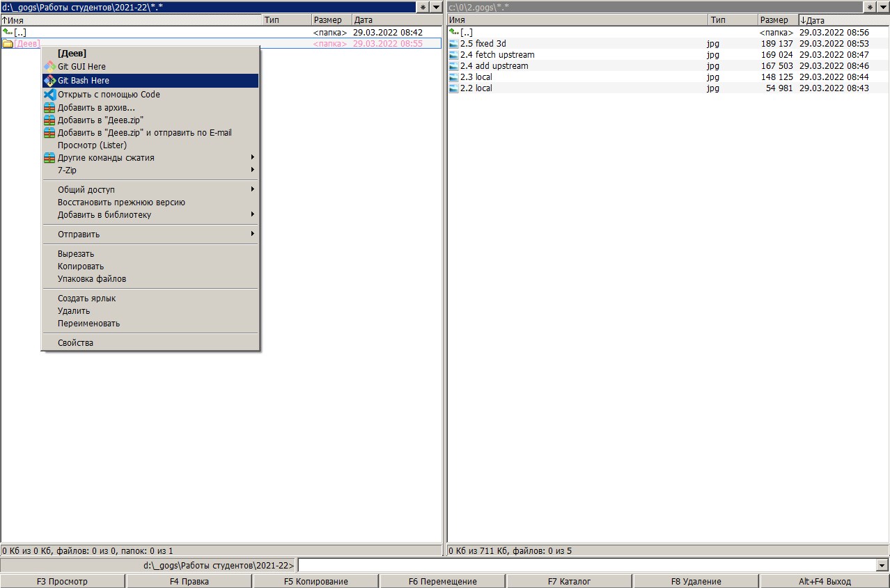The width and height of the screenshot is (890, 588).
Task: Click the Git GUI Here icon
Action: pyautogui.click(x=49, y=67)
